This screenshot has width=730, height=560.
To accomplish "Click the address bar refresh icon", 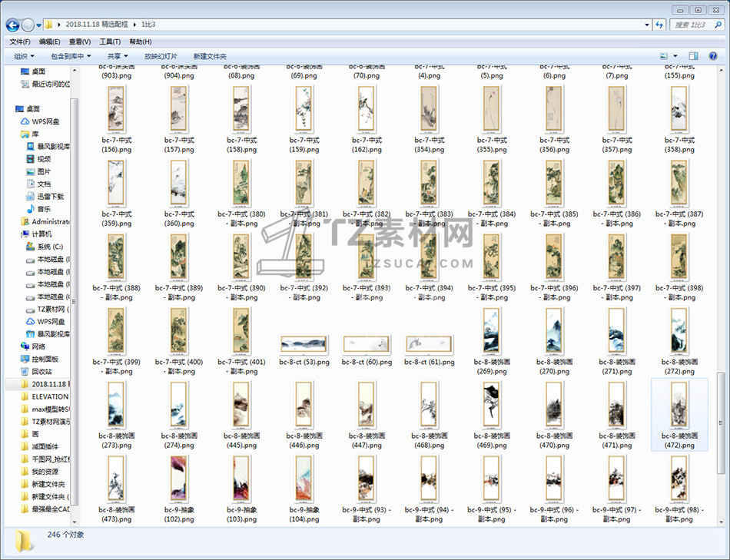I will point(659,25).
